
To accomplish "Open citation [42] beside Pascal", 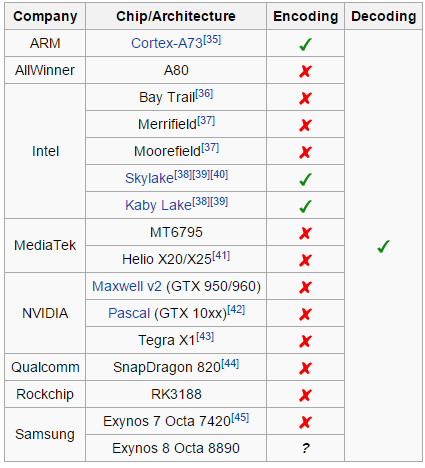I will [x=236, y=310].
